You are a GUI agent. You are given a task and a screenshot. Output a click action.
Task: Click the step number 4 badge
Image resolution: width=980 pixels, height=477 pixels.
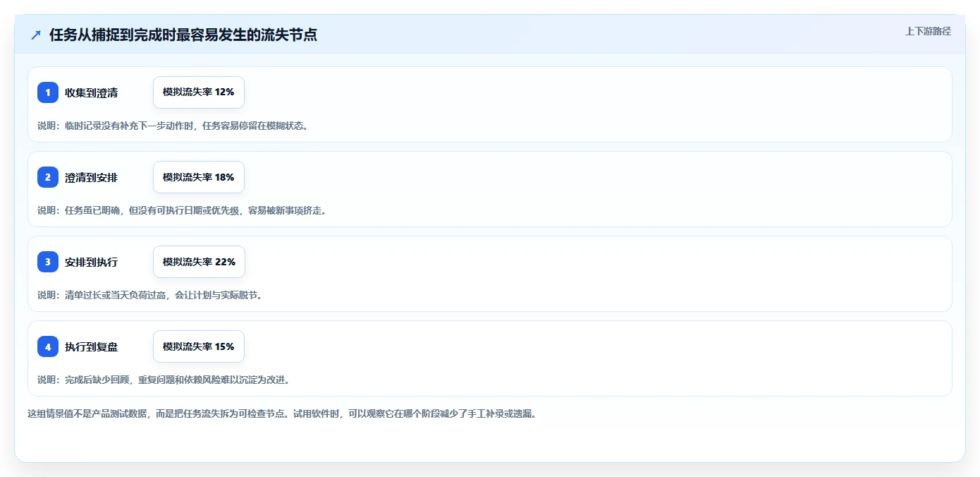point(48,346)
